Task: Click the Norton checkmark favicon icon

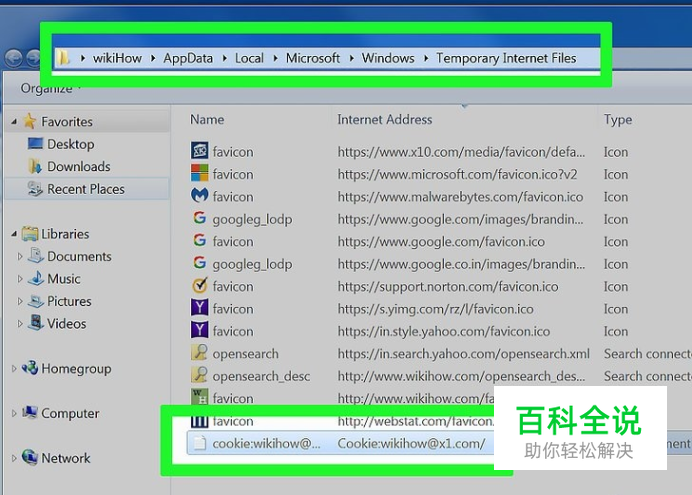Action: 200,285
